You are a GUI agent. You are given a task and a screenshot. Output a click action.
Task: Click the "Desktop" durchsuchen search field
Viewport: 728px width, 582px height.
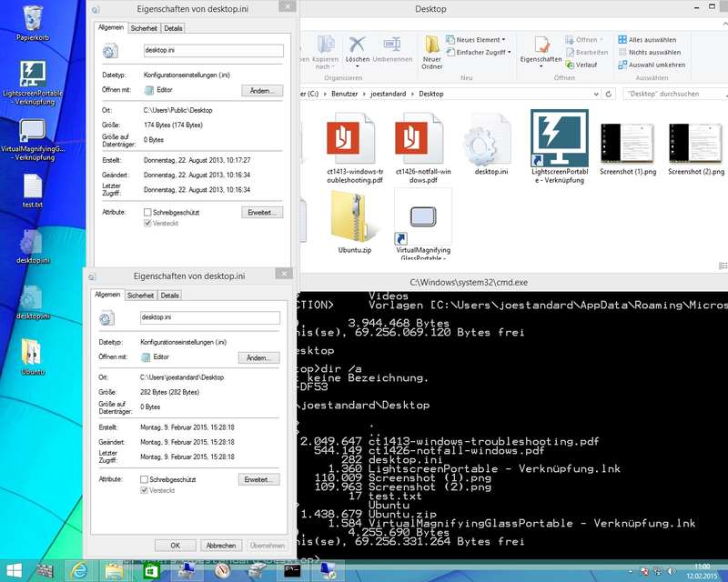[669, 93]
